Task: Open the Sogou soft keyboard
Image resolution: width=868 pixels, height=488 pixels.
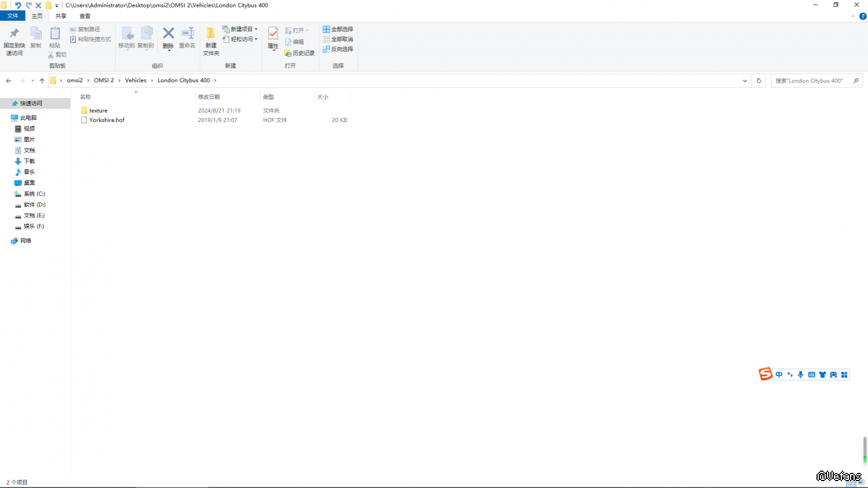Action: coord(812,375)
